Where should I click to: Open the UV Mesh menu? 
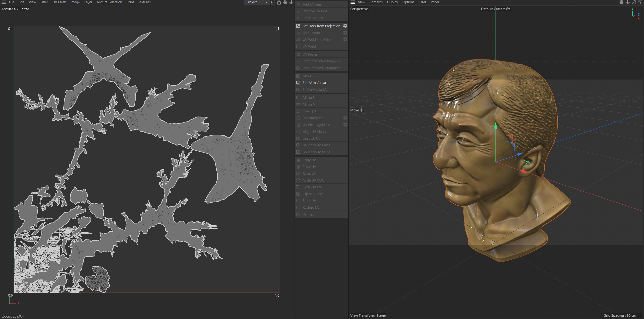[59, 2]
